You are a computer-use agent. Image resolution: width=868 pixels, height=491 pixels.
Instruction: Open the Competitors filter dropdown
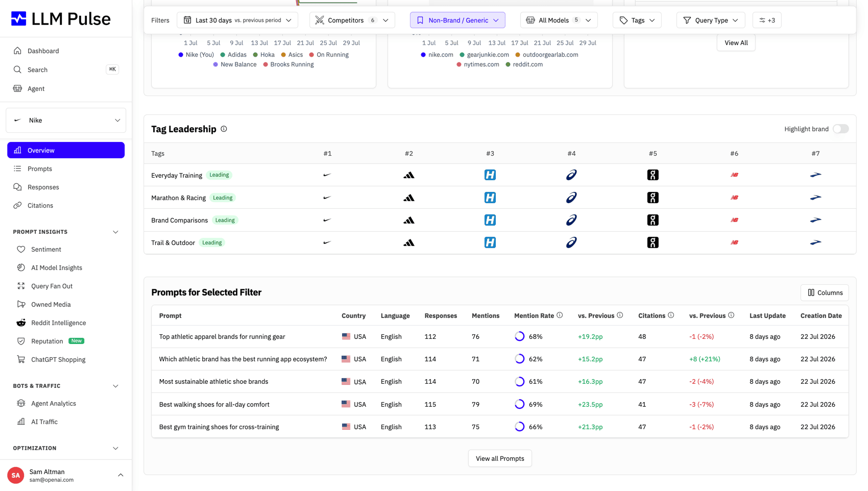[x=352, y=20]
